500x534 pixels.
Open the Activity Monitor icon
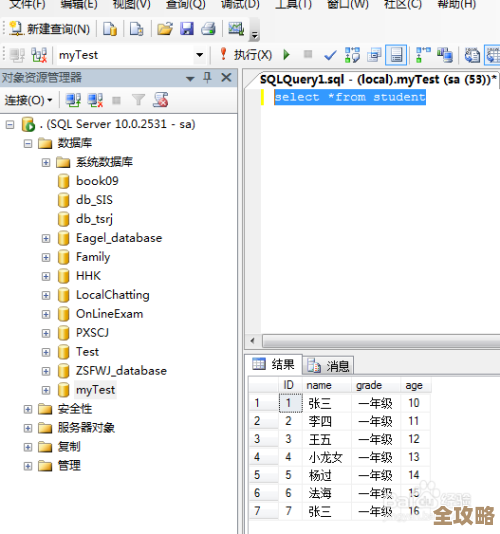click(x=236, y=29)
